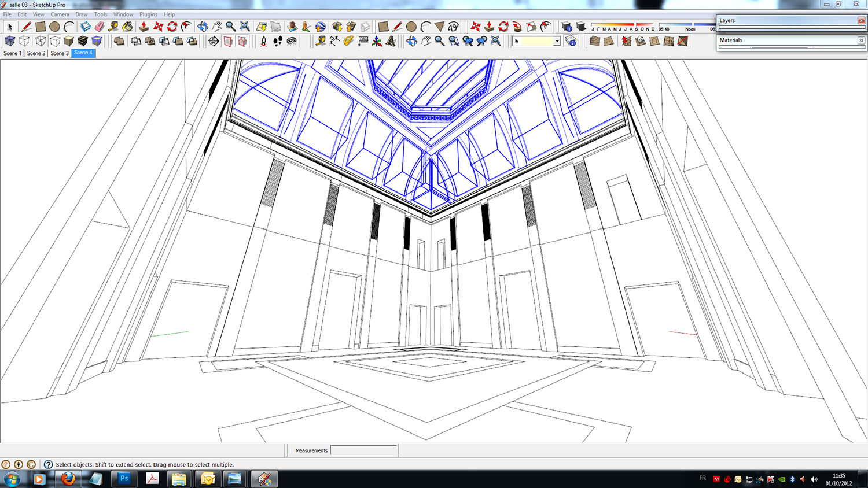Toggle display of section cuts
The height and width of the screenshot is (488, 868).
point(242,41)
